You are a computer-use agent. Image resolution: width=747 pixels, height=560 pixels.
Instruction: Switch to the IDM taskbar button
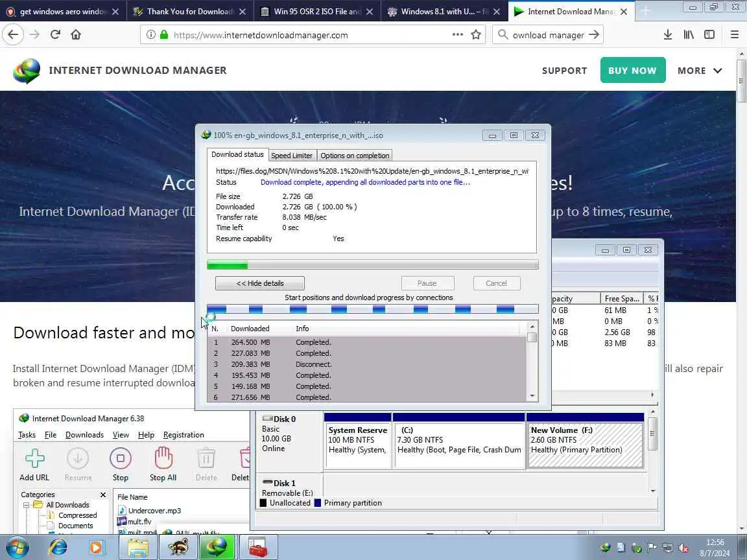point(217,548)
